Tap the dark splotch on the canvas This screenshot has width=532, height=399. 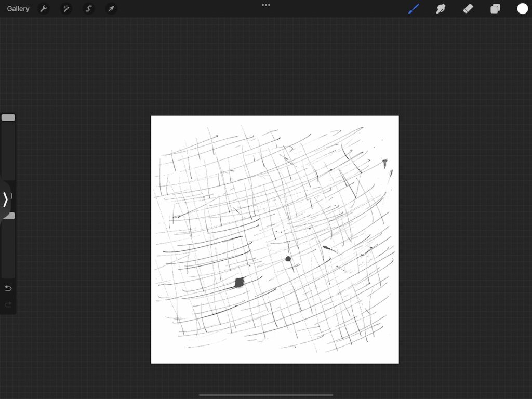coord(238,281)
